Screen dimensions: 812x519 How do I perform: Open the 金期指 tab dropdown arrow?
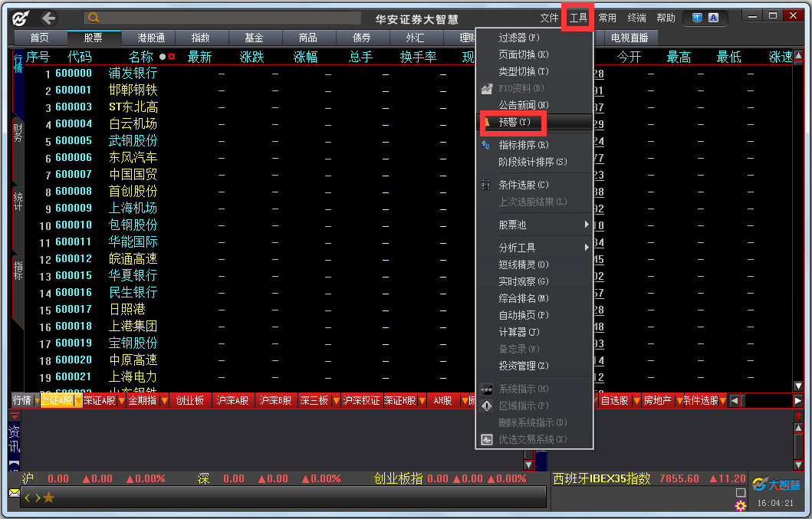164,401
